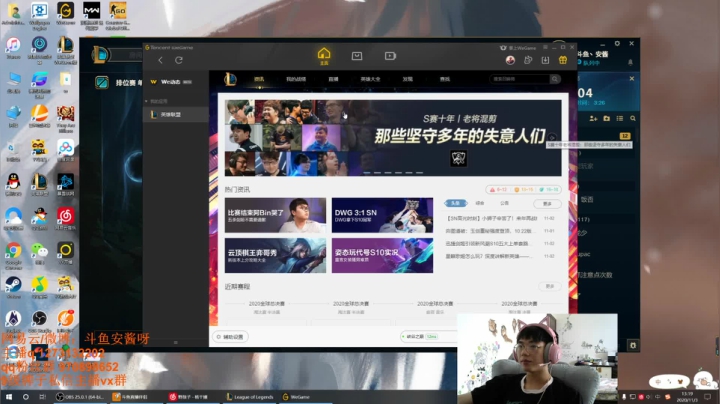Go back with WeGame back arrow
720x404 pixels.
[x=160, y=60]
